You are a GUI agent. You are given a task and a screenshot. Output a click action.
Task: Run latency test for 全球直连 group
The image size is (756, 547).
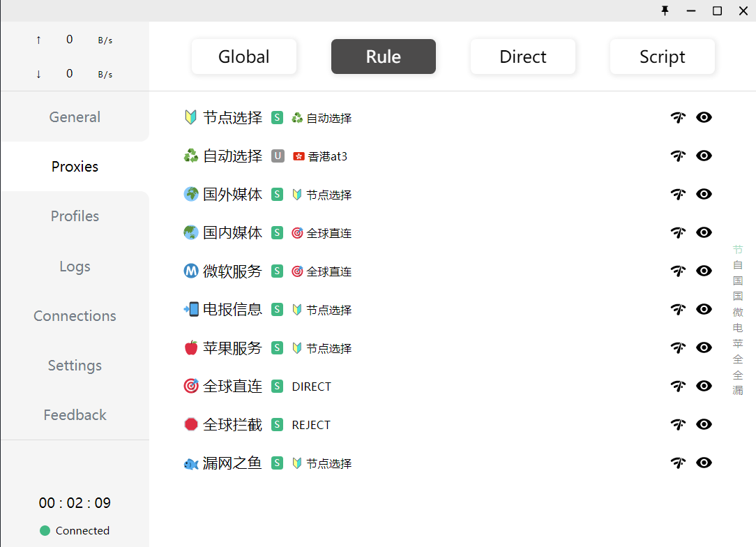click(678, 386)
